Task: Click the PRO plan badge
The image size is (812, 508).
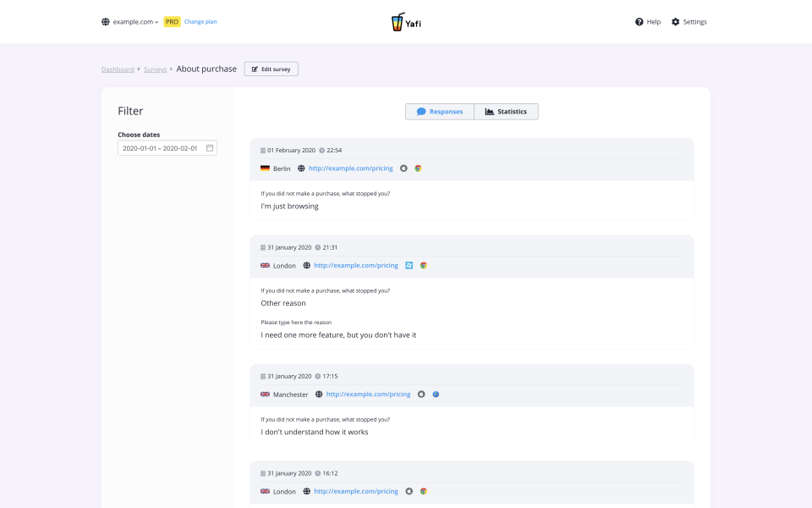Action: click(x=172, y=22)
